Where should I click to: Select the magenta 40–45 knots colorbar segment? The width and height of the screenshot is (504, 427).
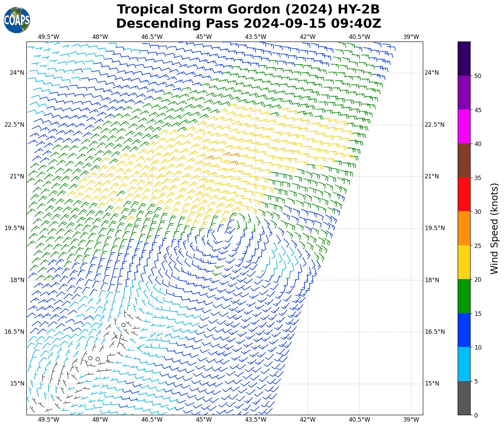(464, 126)
